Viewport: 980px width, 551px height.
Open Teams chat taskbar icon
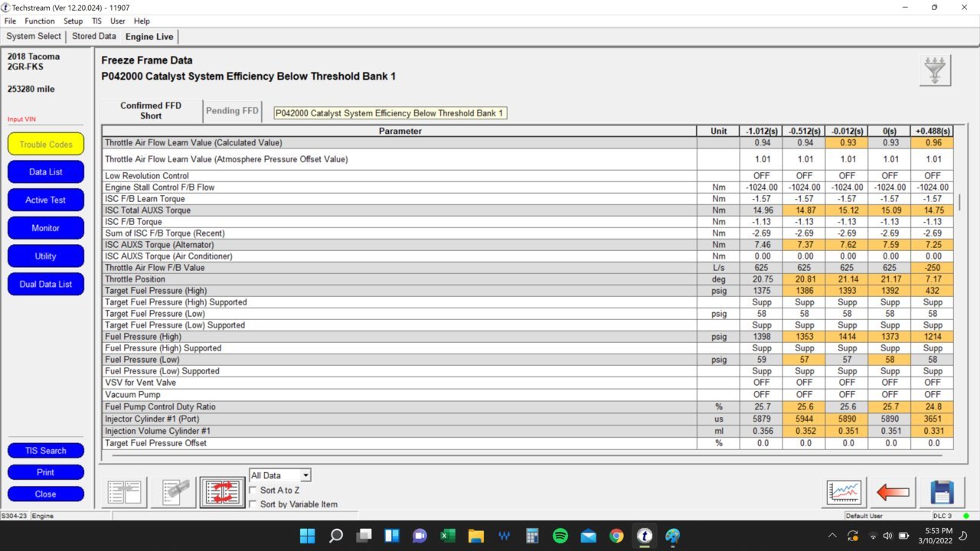click(420, 536)
